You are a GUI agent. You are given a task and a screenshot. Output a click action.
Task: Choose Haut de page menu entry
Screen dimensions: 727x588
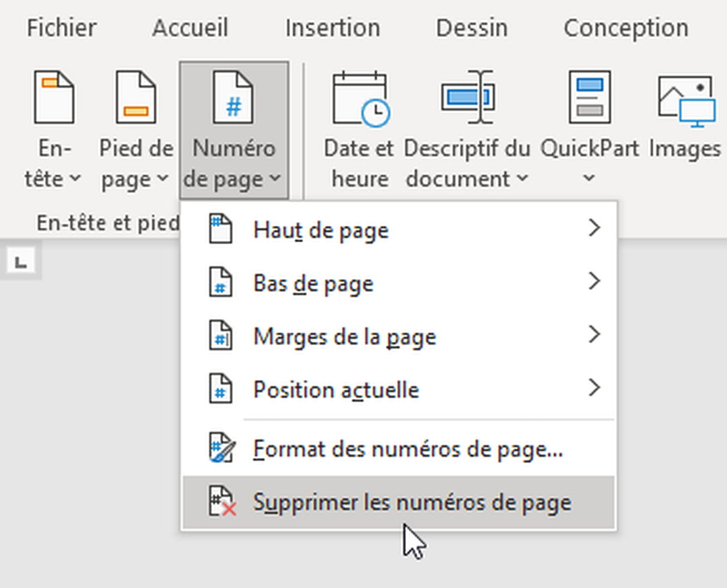coord(399,229)
